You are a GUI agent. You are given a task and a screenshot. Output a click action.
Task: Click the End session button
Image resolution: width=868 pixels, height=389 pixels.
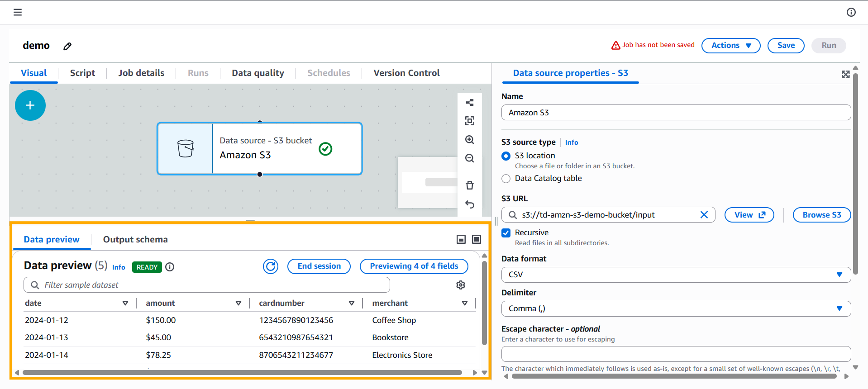click(x=319, y=266)
